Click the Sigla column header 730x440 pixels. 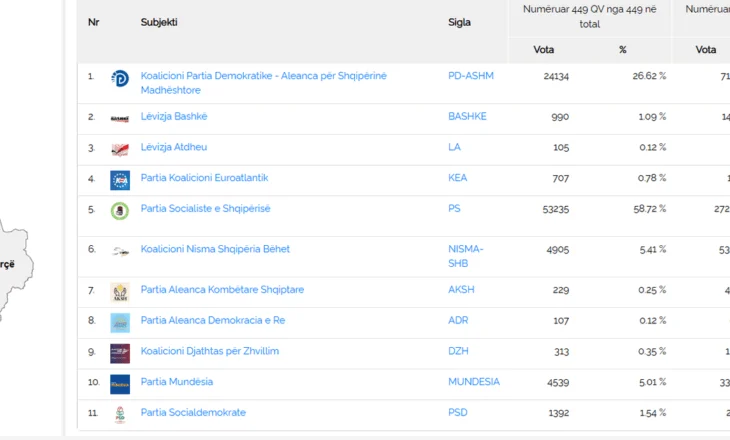pyautogui.click(x=460, y=22)
